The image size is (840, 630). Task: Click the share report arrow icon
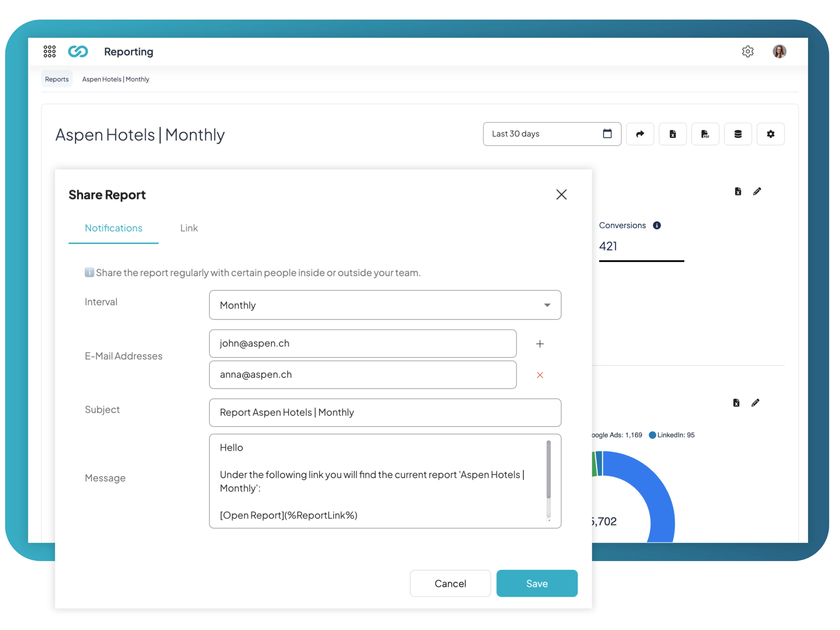pos(640,134)
